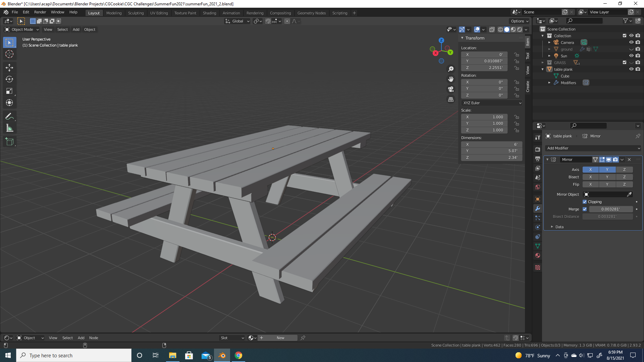Select the Scale tool

(x=9, y=91)
